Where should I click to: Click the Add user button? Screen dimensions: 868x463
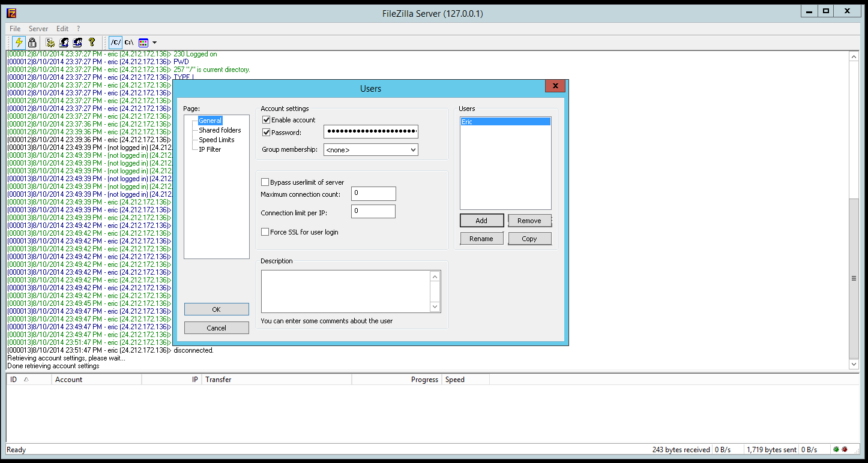481,221
